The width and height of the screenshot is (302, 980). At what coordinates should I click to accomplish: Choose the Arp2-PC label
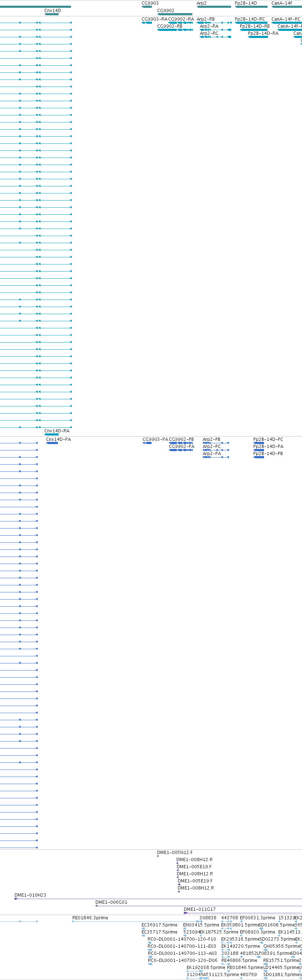click(x=212, y=447)
